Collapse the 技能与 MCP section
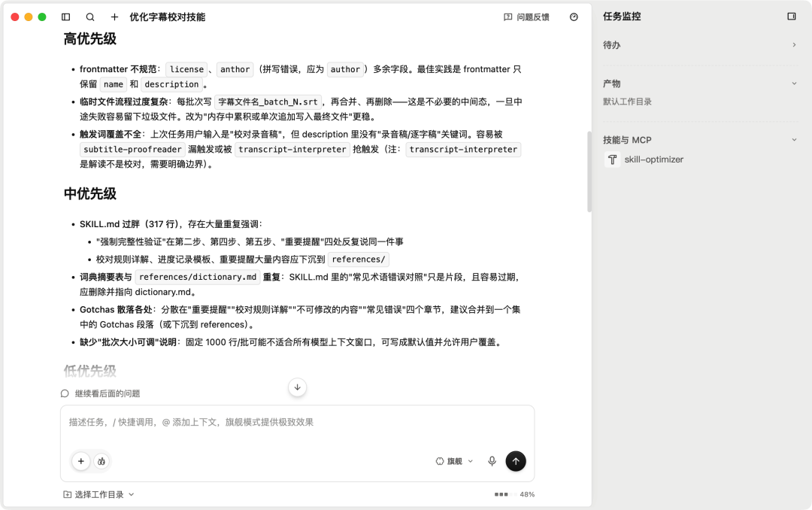This screenshot has width=812, height=510. (700, 140)
